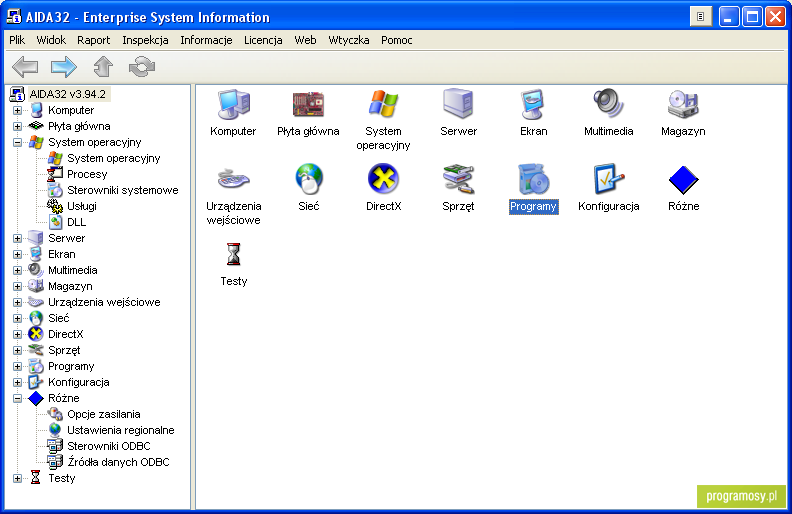Select Konfiguracja label in the tree
The height and width of the screenshot is (514, 792).
point(78,382)
